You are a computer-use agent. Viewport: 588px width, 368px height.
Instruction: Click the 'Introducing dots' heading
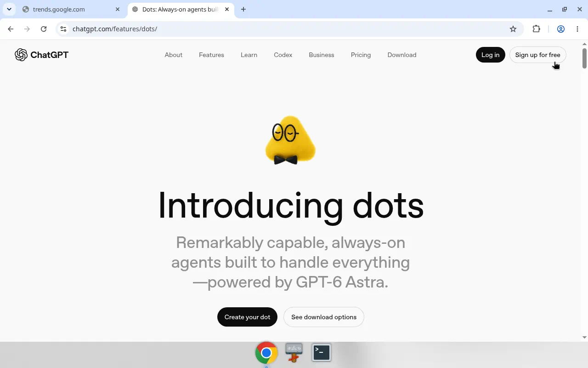pyautogui.click(x=291, y=206)
